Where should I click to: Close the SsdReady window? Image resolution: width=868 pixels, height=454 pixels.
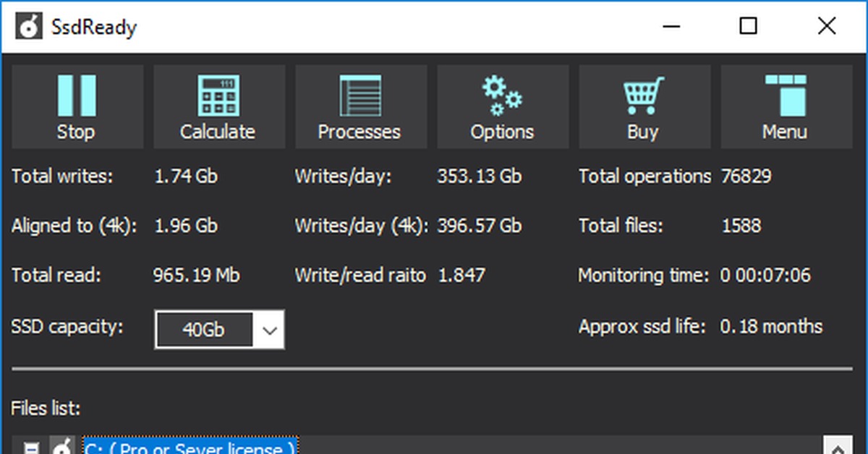click(827, 27)
